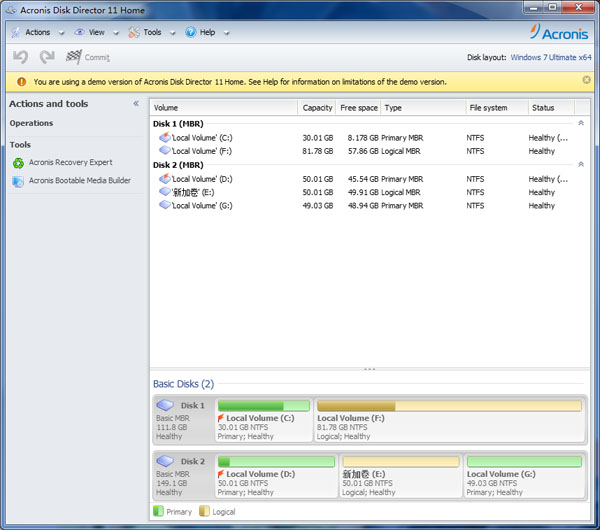
Task: Select Local Volume (G:) partition block
Action: [524, 476]
